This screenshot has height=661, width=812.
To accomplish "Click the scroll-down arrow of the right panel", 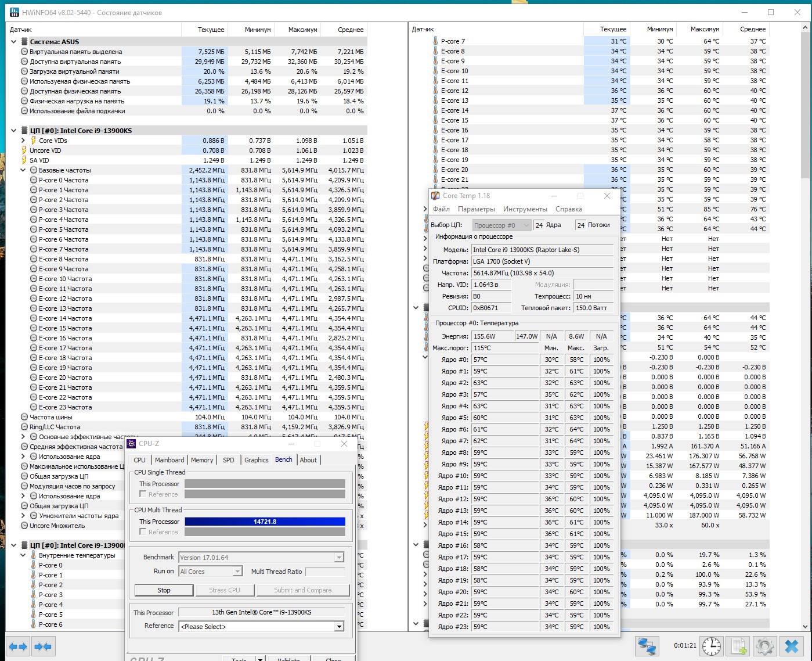I will coord(806,626).
